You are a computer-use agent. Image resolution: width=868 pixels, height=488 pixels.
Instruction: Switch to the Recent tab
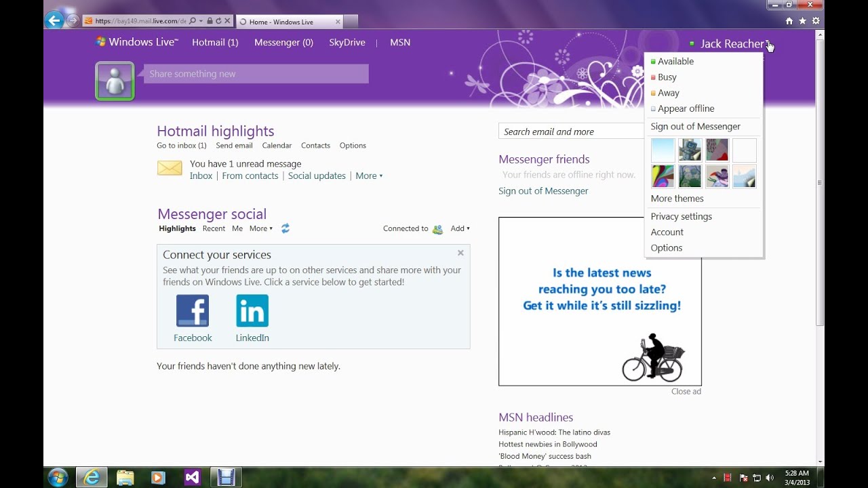point(214,228)
